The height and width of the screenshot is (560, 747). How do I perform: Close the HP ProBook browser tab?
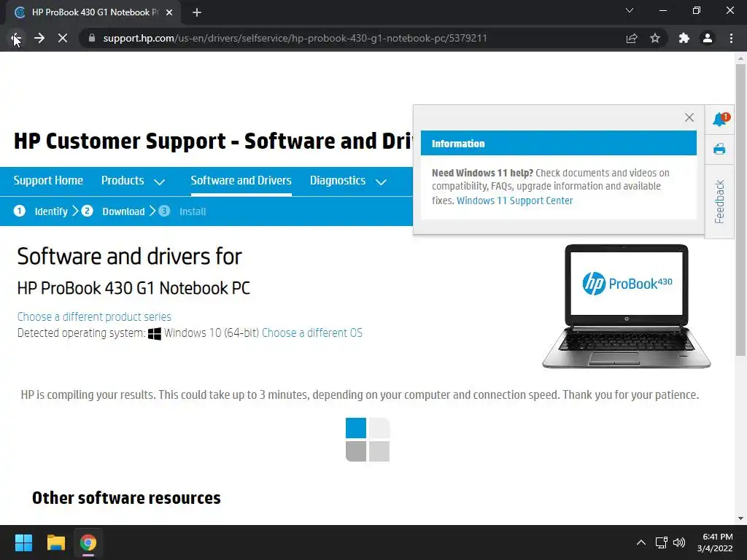pyautogui.click(x=169, y=12)
